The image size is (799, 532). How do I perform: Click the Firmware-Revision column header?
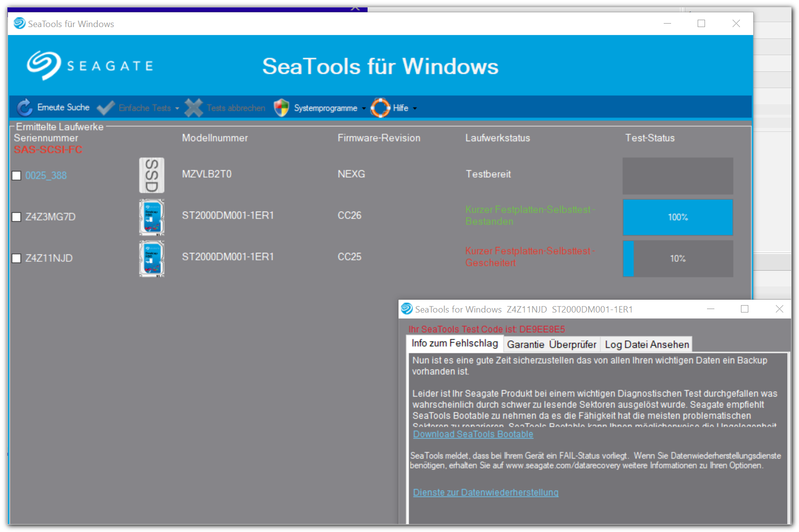[379, 138]
